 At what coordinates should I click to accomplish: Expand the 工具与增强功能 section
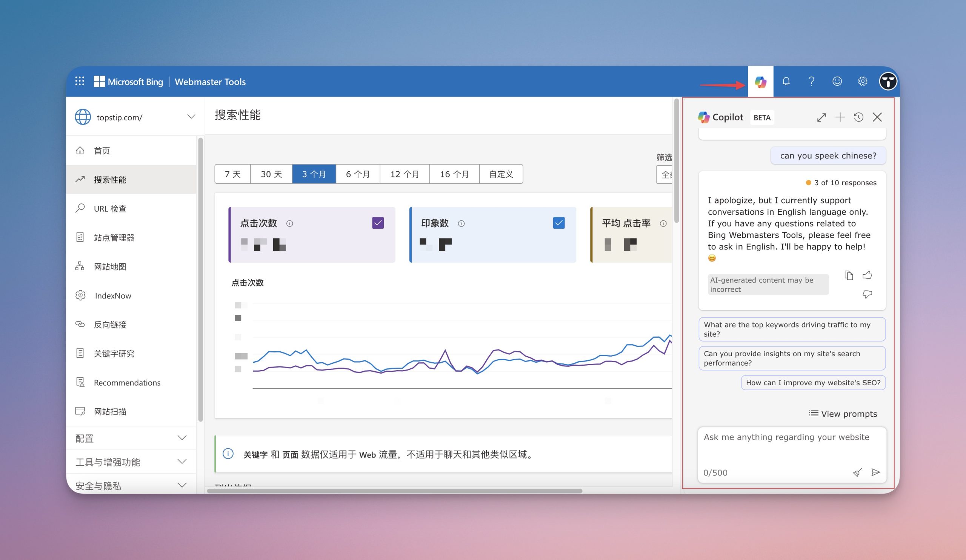tap(131, 462)
